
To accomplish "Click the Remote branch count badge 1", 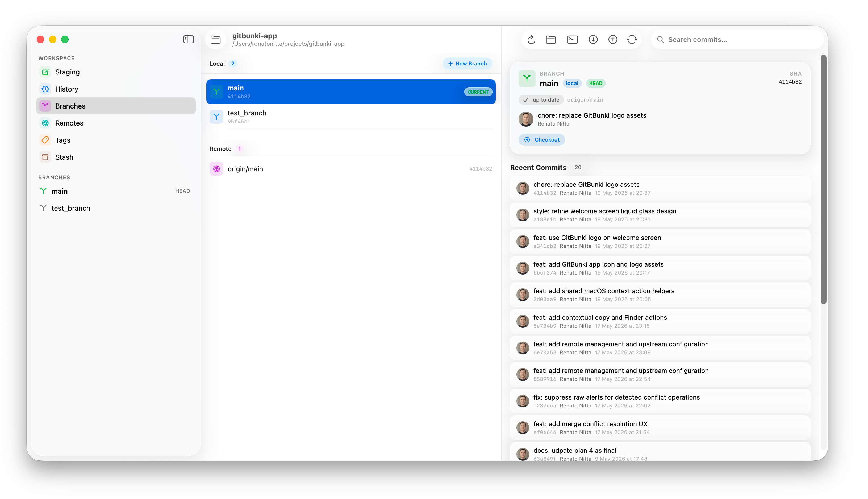I will click(x=239, y=149).
